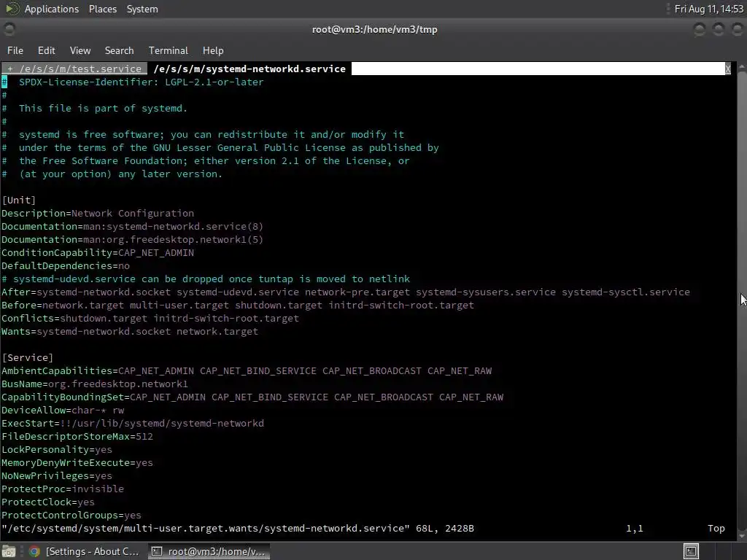Viewport: 747px width, 560px height.
Task: Select root@vm3 terminal taskbar button
Action: tap(209, 551)
